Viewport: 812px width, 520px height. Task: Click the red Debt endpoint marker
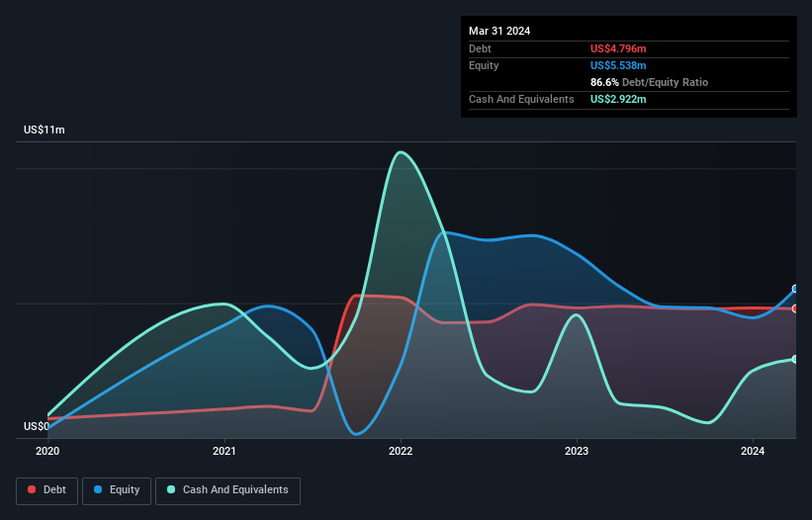click(x=795, y=308)
